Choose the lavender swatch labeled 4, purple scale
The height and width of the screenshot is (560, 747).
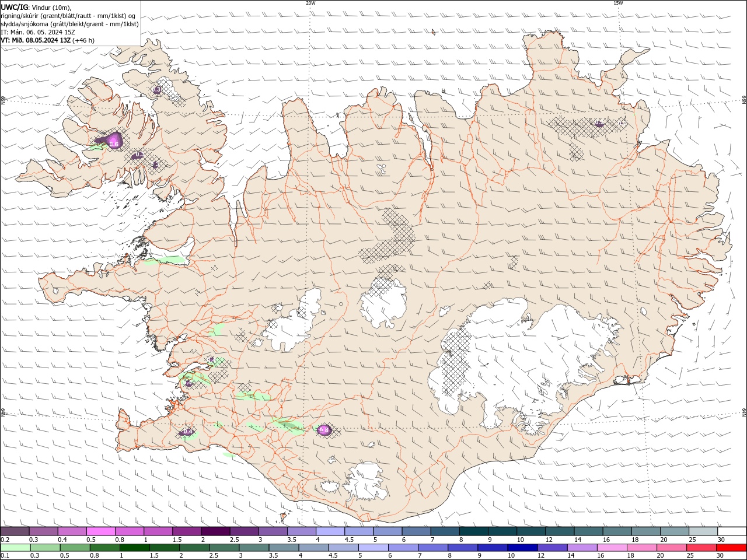[x=330, y=531]
